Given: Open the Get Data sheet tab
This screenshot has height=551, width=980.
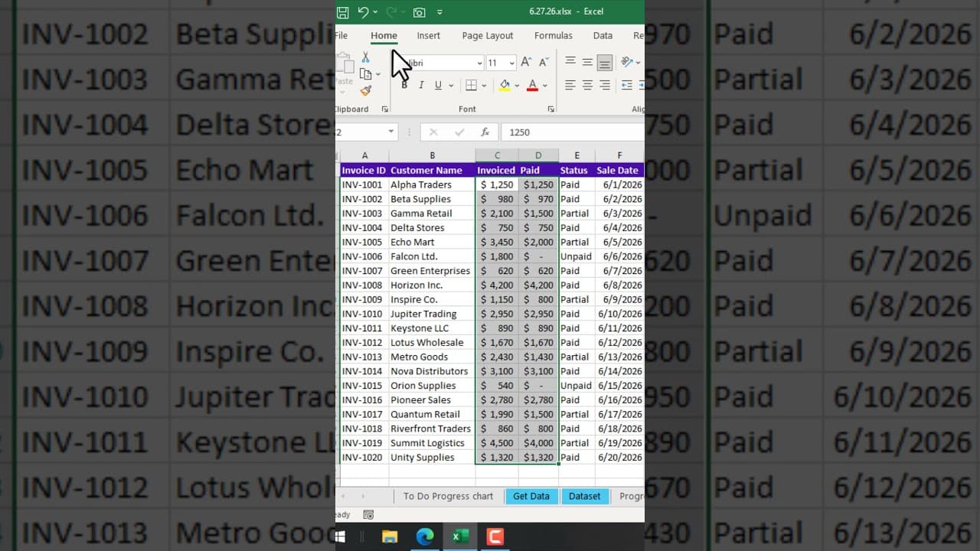Looking at the screenshot, I should [x=531, y=496].
